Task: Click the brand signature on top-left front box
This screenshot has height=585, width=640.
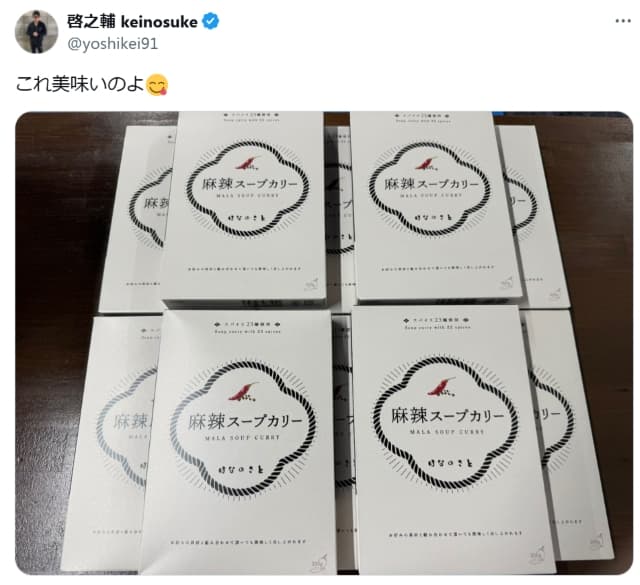Action: pyautogui.click(x=245, y=218)
